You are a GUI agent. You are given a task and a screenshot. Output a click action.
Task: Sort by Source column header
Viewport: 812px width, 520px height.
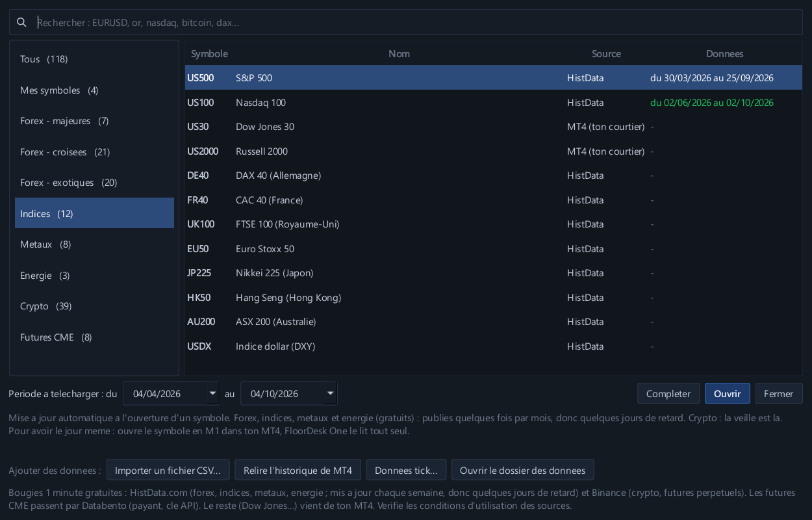[606, 54]
